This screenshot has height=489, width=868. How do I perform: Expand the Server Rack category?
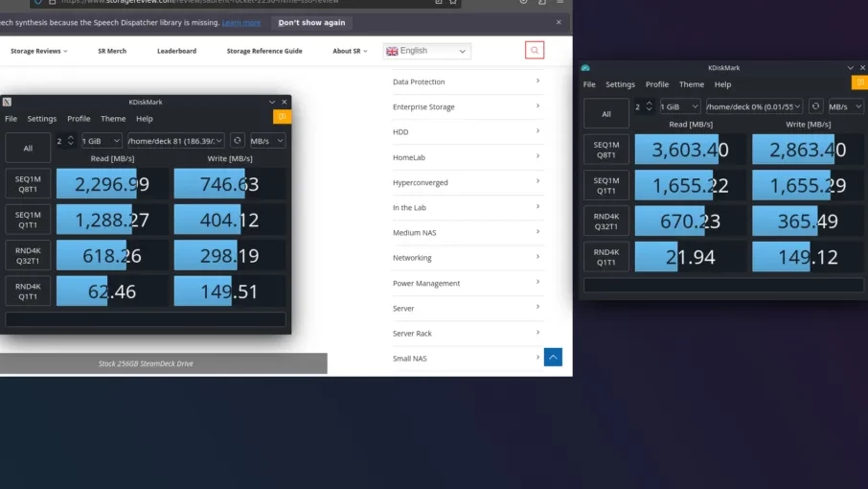click(467, 334)
